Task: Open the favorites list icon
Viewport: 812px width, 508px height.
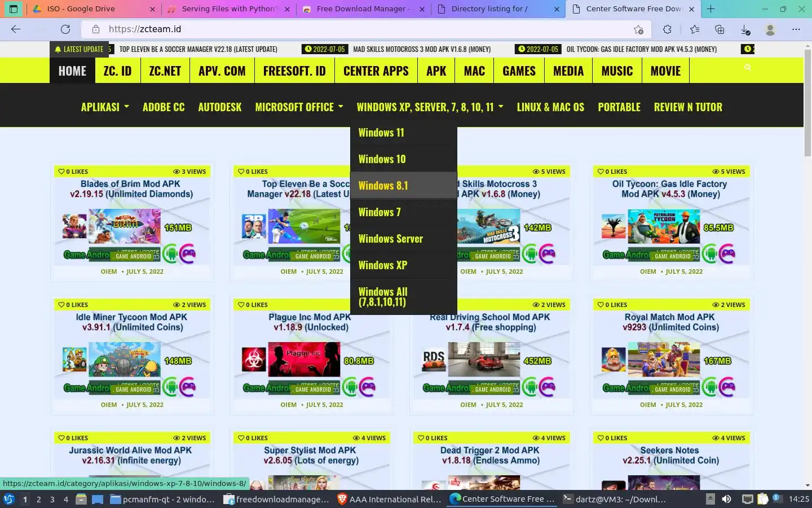Action: pyautogui.click(x=694, y=29)
